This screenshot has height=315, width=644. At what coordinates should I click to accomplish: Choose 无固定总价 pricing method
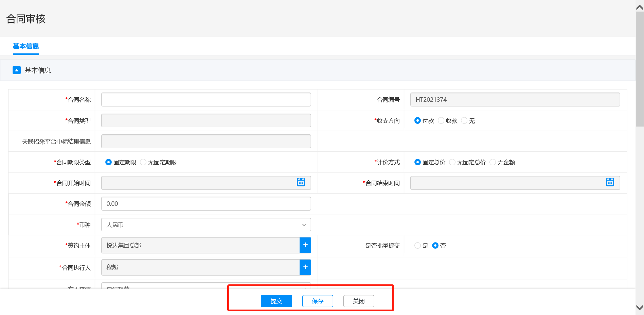[x=452, y=162]
